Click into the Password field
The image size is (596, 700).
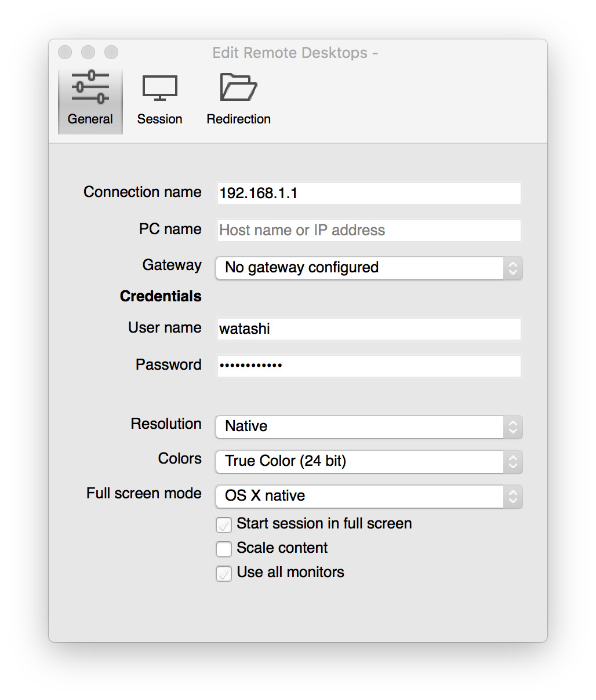tap(369, 366)
